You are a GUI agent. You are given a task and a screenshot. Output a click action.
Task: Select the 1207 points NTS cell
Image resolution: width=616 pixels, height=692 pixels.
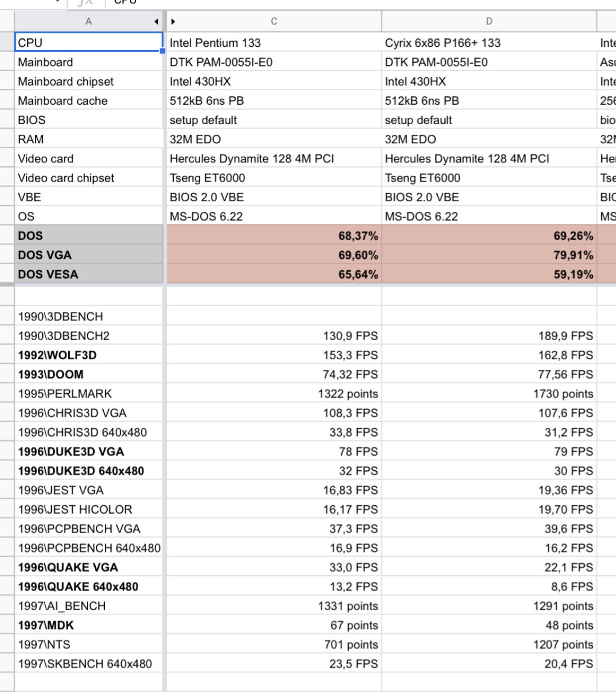click(x=489, y=644)
